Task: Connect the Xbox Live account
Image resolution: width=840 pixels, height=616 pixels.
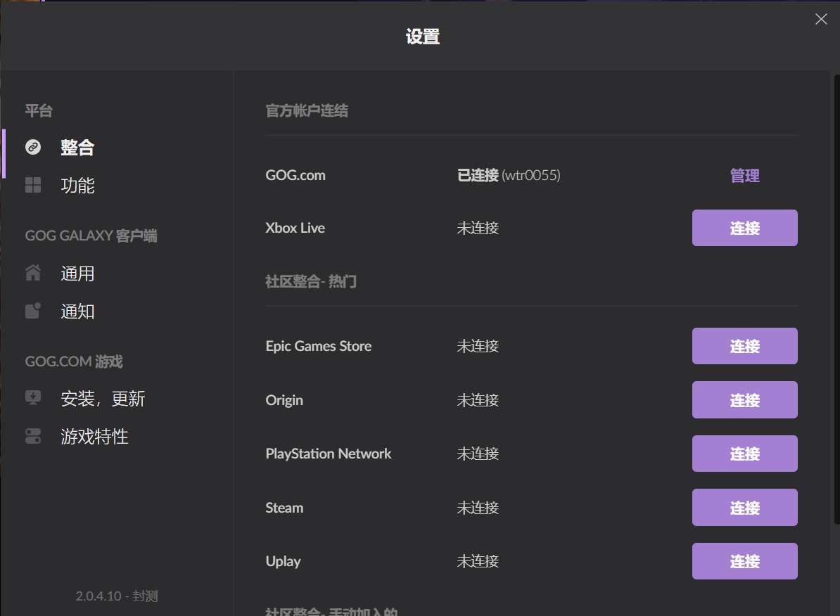Action: [x=744, y=228]
